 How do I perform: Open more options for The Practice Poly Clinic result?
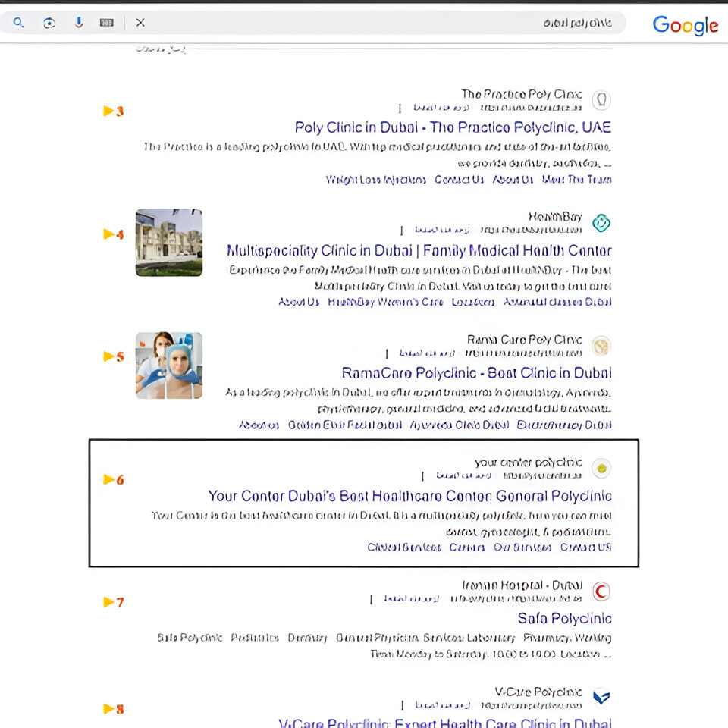click(400, 108)
